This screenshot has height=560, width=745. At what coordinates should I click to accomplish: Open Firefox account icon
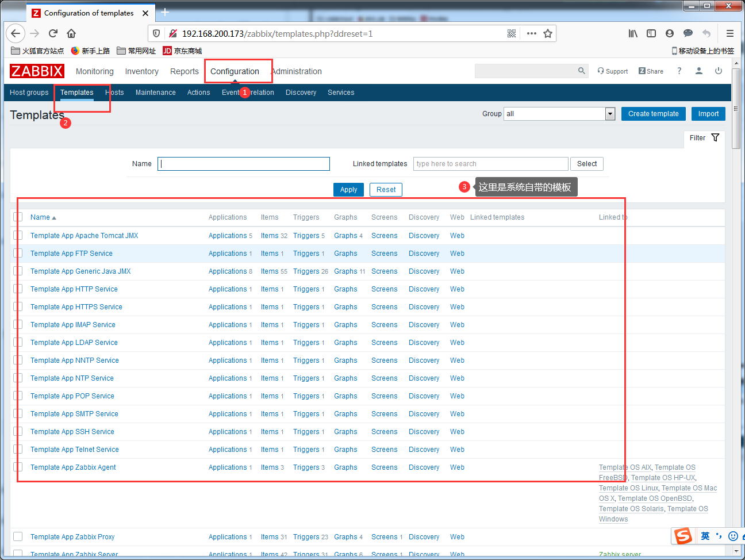tap(670, 33)
